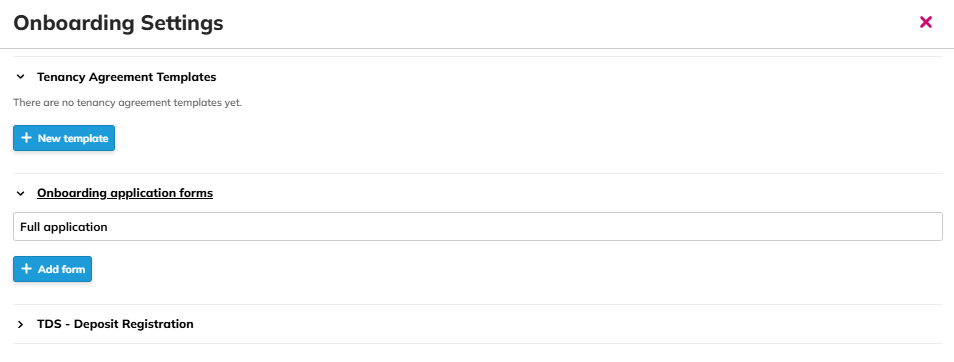Open the Full application form row
This screenshot has width=954, height=362.
pos(478,226)
